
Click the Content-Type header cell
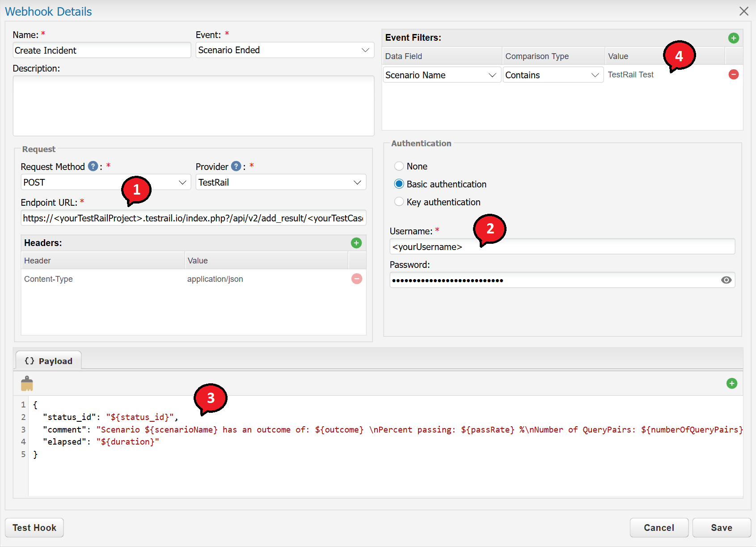(x=103, y=279)
